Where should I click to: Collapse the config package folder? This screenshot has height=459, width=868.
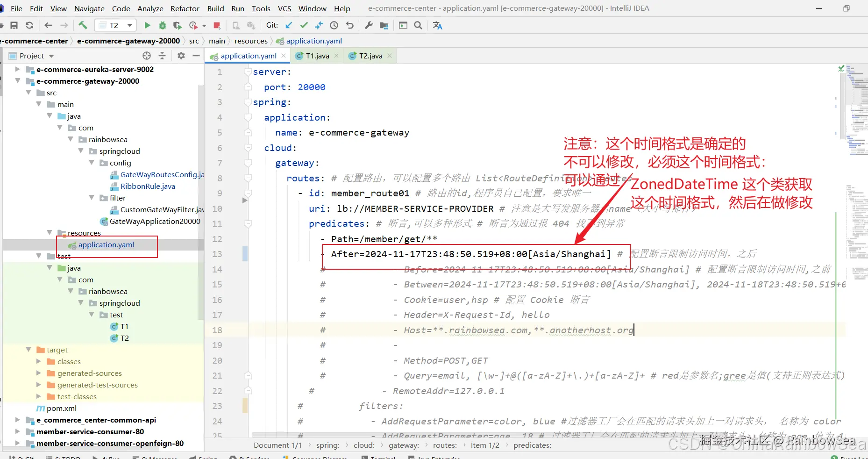click(92, 163)
